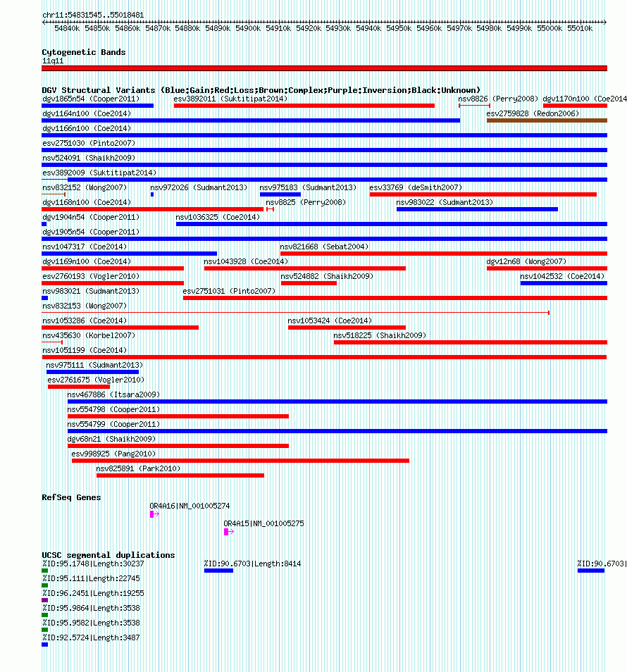Click nsv554799 (Cooper2011) label
Image resolution: width=627 pixels, height=672 pixels.
[113, 424]
